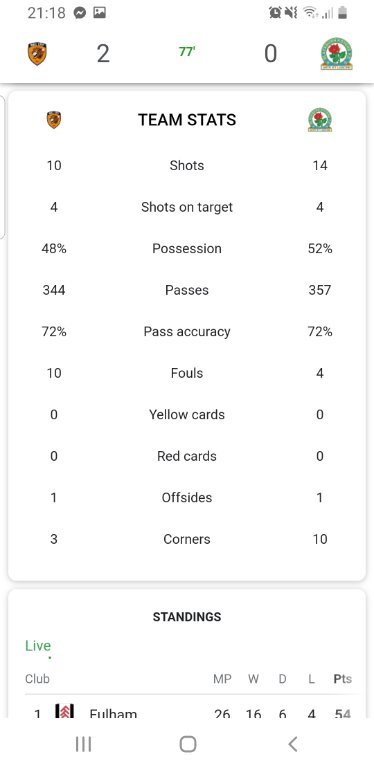
Task: Open the Fulham row in standings
Action: tap(192, 711)
